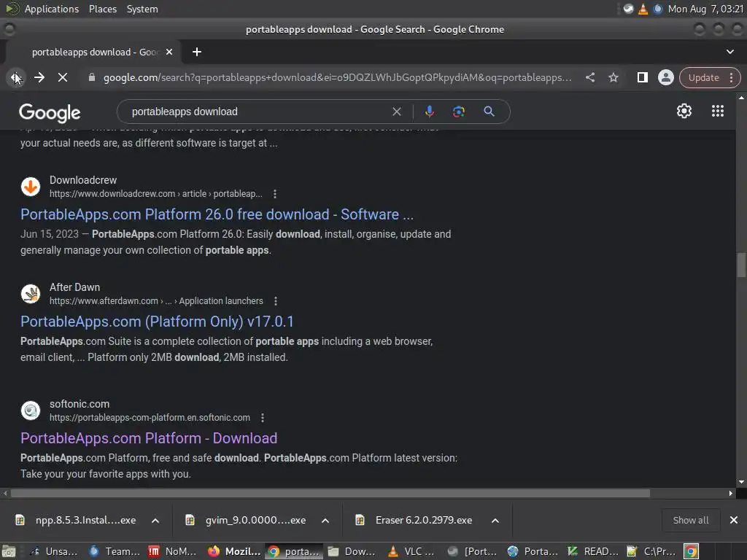Screen dimensions: 747x560
Task: Open Google apps grid
Action: [718, 111]
